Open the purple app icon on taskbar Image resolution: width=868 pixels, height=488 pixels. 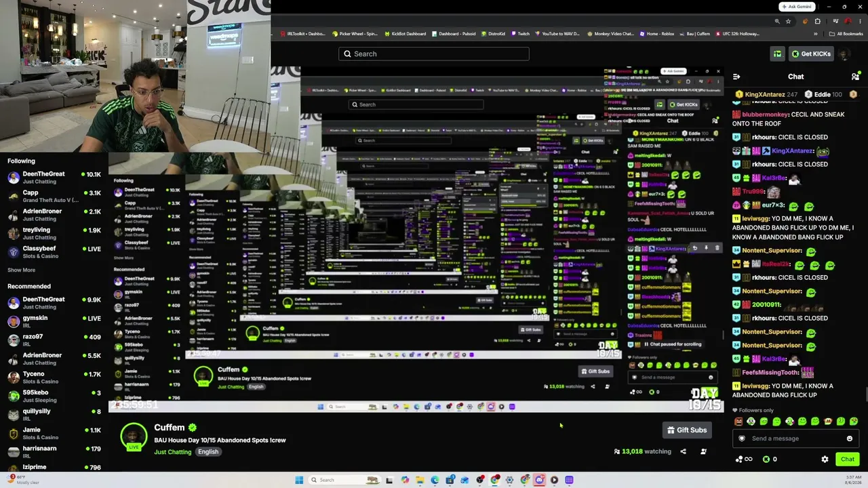(x=569, y=480)
